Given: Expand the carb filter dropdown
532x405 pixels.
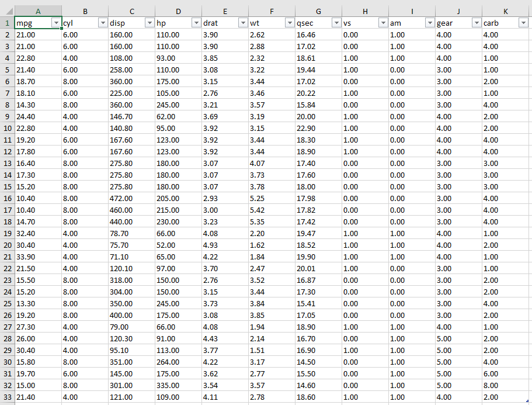Looking at the screenshot, I should [523, 23].
